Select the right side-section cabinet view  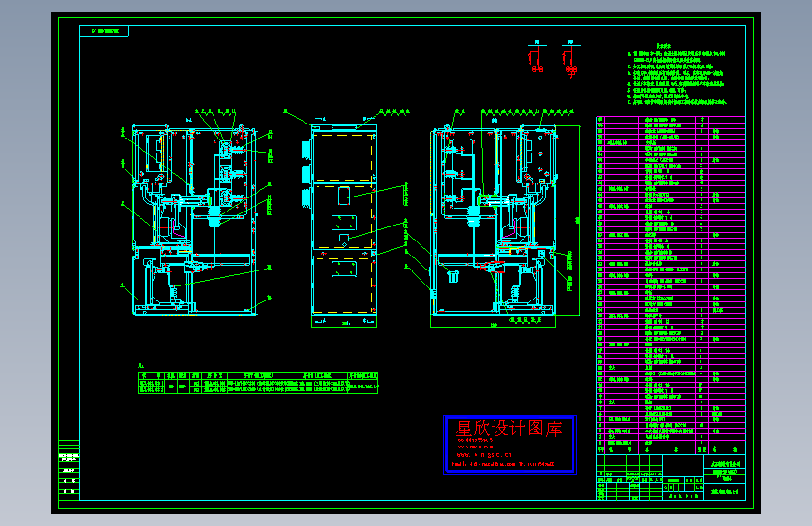click(494, 222)
